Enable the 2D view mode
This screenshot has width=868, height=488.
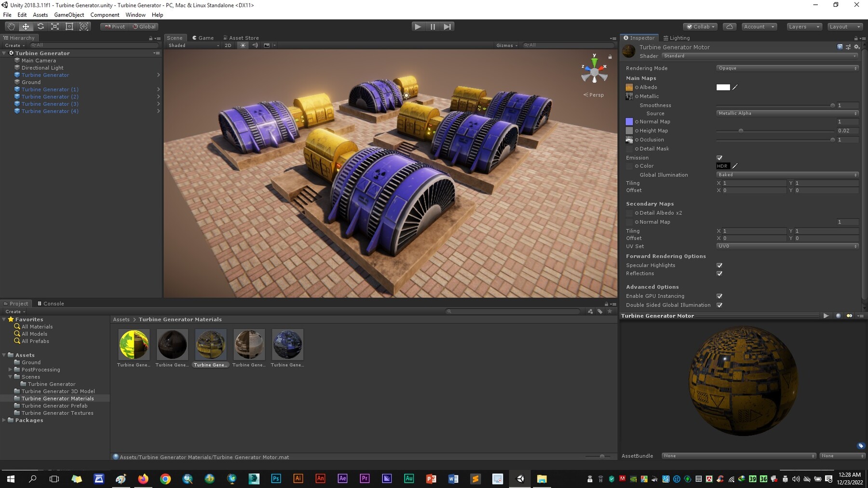point(228,45)
